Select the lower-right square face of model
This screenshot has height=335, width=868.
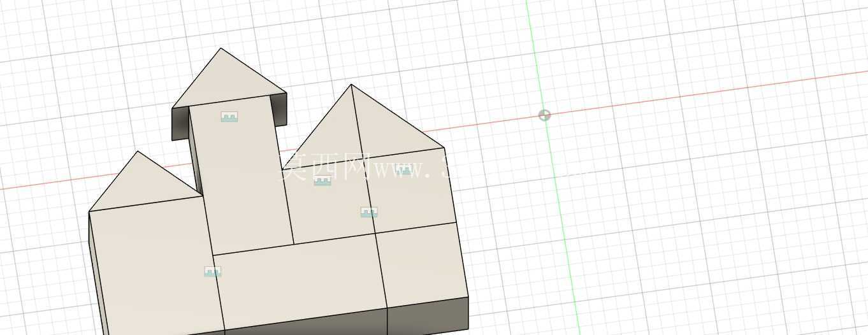click(422, 264)
